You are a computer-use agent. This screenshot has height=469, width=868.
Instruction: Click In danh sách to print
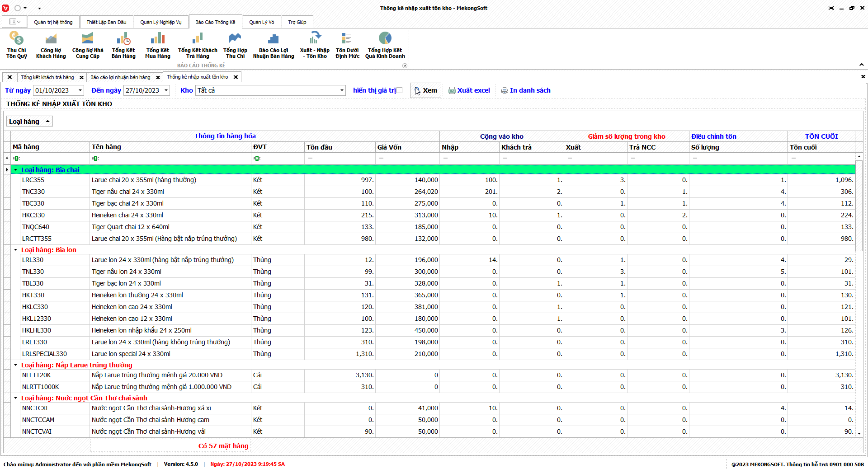(526, 90)
